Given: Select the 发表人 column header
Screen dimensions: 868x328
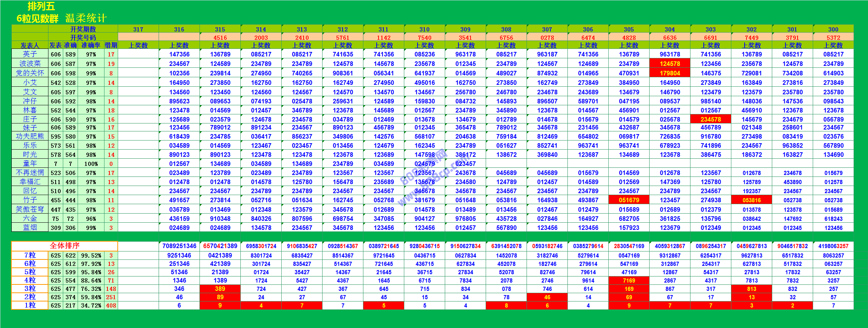Looking at the screenshot, I should pos(30,45).
